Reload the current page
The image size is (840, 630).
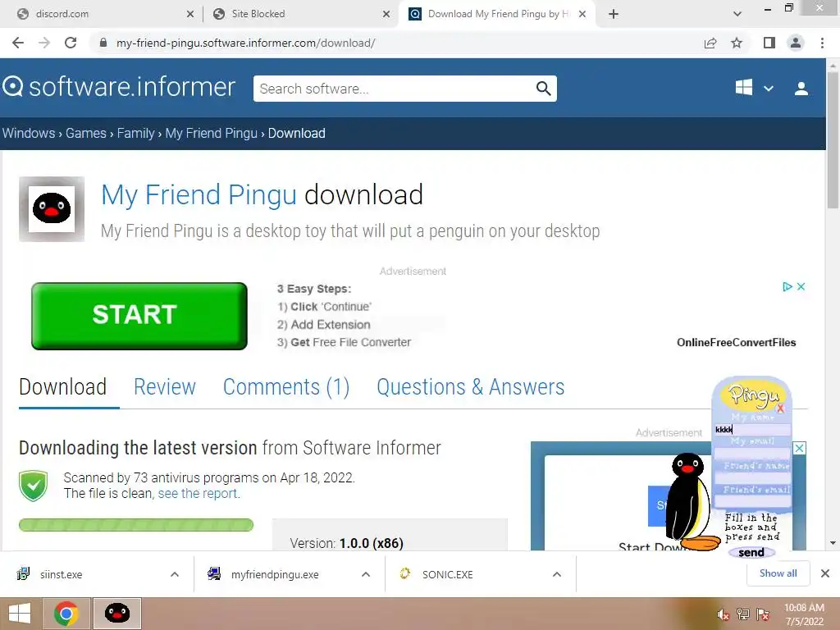point(71,43)
